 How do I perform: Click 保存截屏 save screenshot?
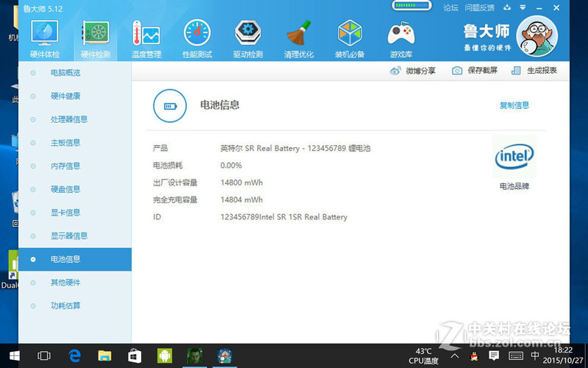click(x=474, y=71)
